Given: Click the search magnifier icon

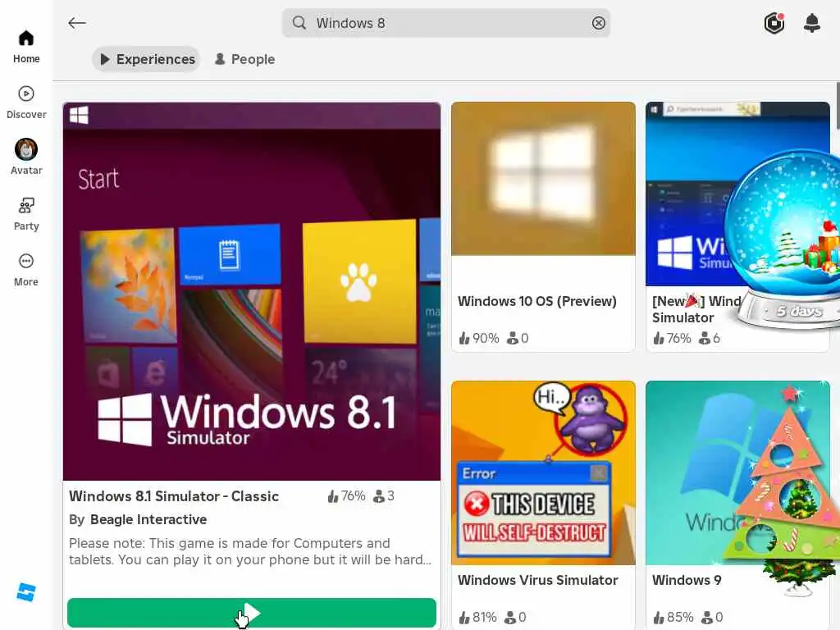Looking at the screenshot, I should pos(299,23).
